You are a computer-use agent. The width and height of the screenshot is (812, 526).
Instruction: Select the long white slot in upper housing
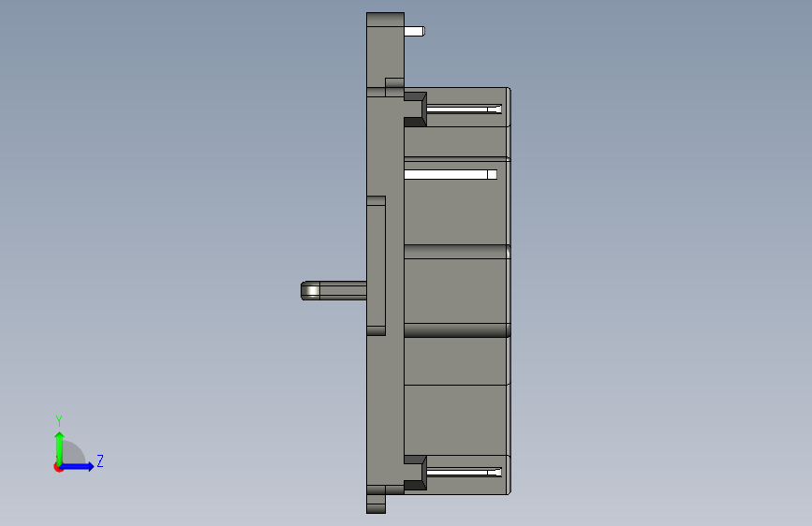click(450, 174)
